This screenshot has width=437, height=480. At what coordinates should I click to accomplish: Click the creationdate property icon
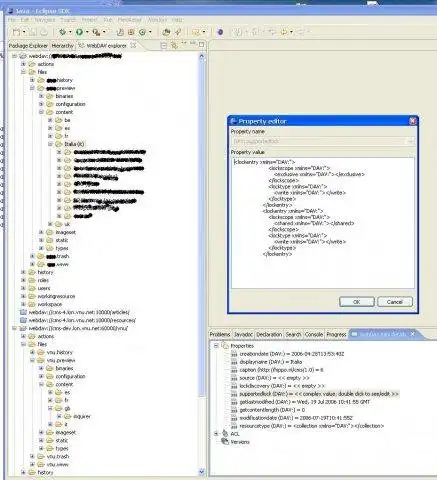click(234, 354)
